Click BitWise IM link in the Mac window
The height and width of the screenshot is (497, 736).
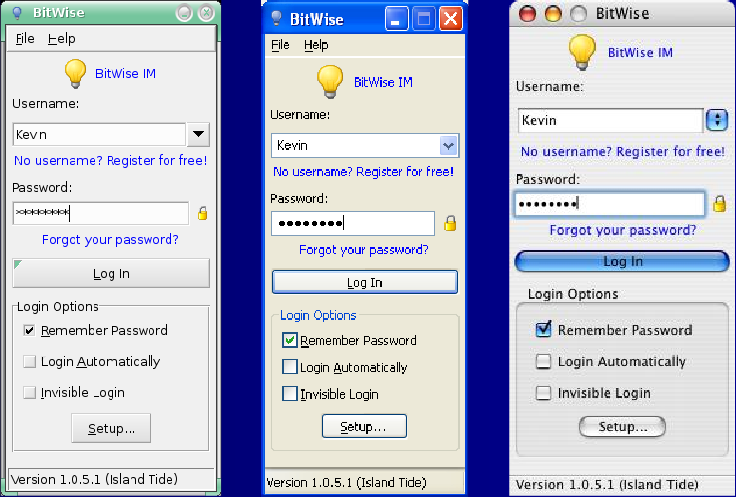click(640, 52)
